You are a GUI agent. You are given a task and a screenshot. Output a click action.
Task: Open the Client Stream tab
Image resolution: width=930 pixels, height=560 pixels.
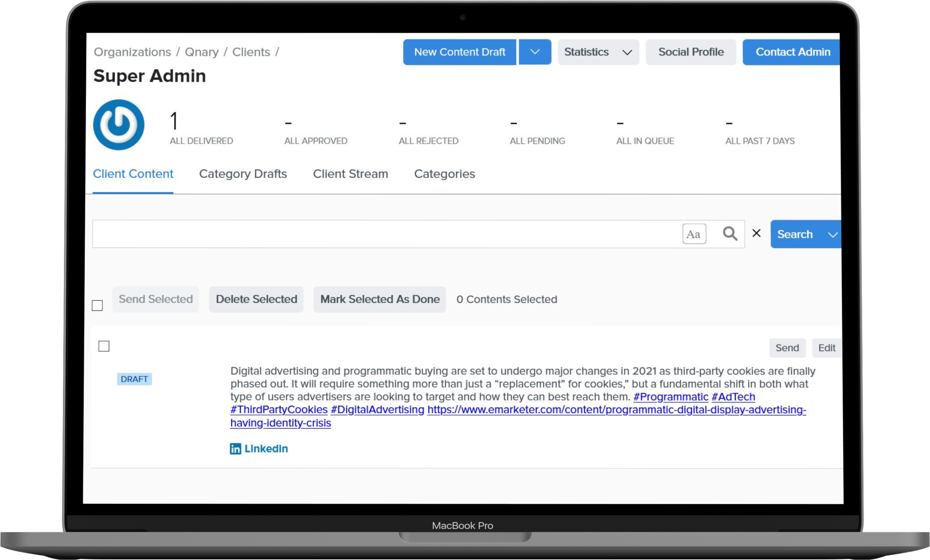[x=350, y=174]
